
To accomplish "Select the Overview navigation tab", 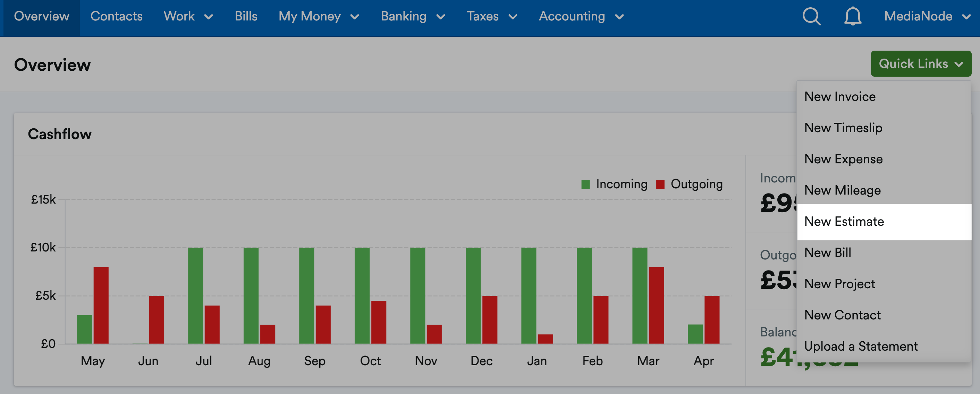I will tap(41, 16).
